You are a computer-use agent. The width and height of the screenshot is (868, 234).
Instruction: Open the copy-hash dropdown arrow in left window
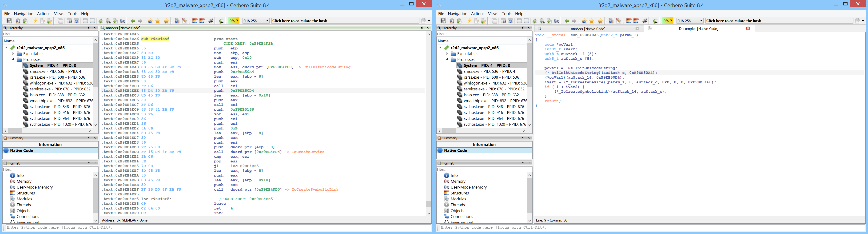point(429,21)
